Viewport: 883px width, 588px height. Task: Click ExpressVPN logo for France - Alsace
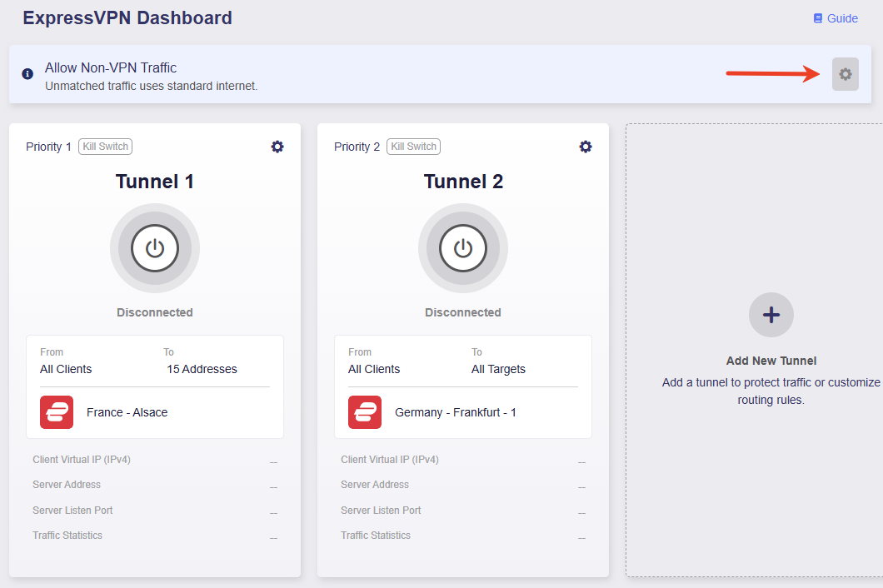57,412
